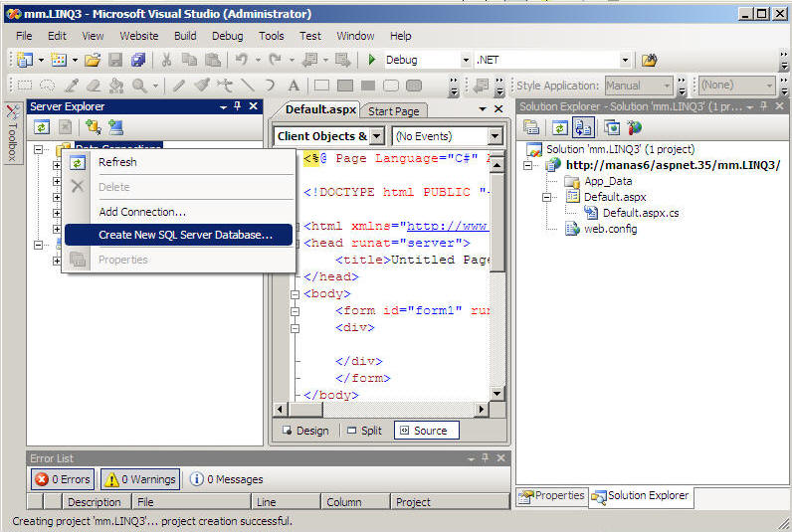Open the Tools menu
The width and height of the screenshot is (792, 532).
(272, 36)
